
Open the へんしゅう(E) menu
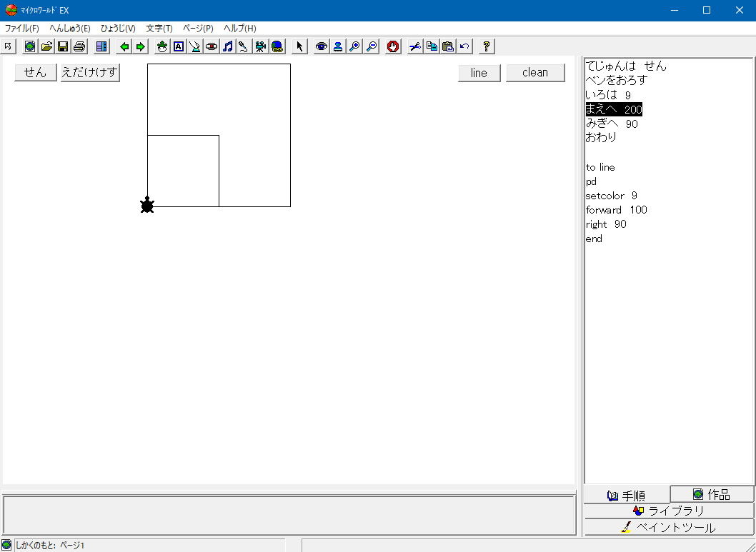coord(70,29)
